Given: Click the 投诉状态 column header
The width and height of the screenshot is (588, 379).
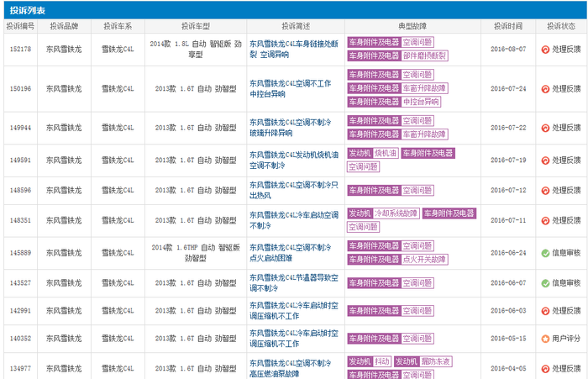Looking at the screenshot, I should [x=561, y=26].
